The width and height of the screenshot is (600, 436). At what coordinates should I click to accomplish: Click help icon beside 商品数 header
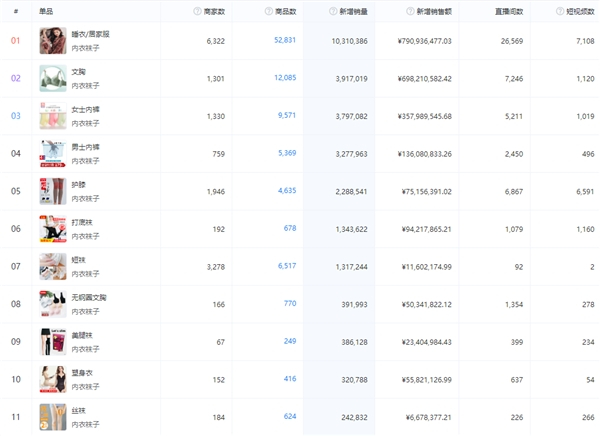tap(268, 11)
